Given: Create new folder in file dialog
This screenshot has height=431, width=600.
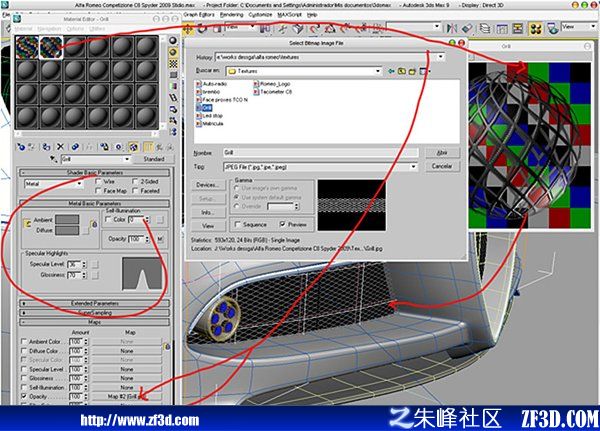Looking at the screenshot, I should 412,71.
